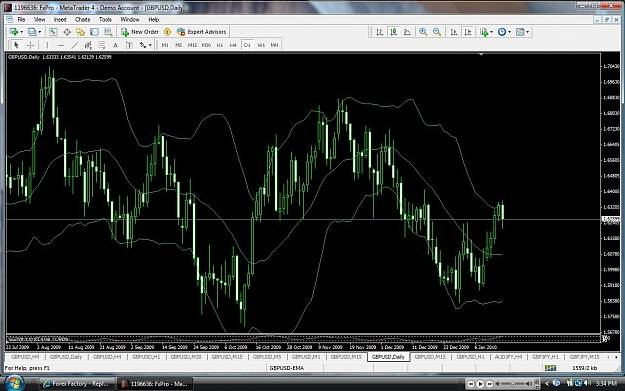Open the Strategy Tester magnifier icon

(108, 32)
